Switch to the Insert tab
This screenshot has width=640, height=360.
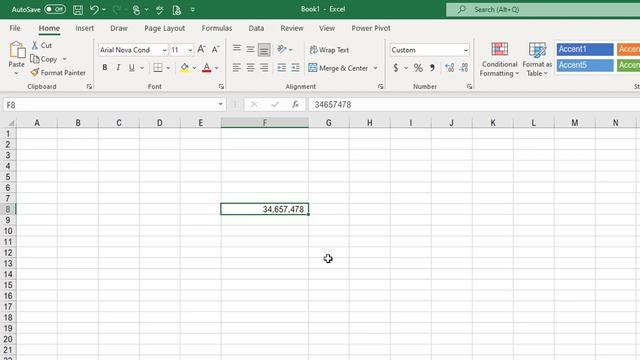click(84, 28)
